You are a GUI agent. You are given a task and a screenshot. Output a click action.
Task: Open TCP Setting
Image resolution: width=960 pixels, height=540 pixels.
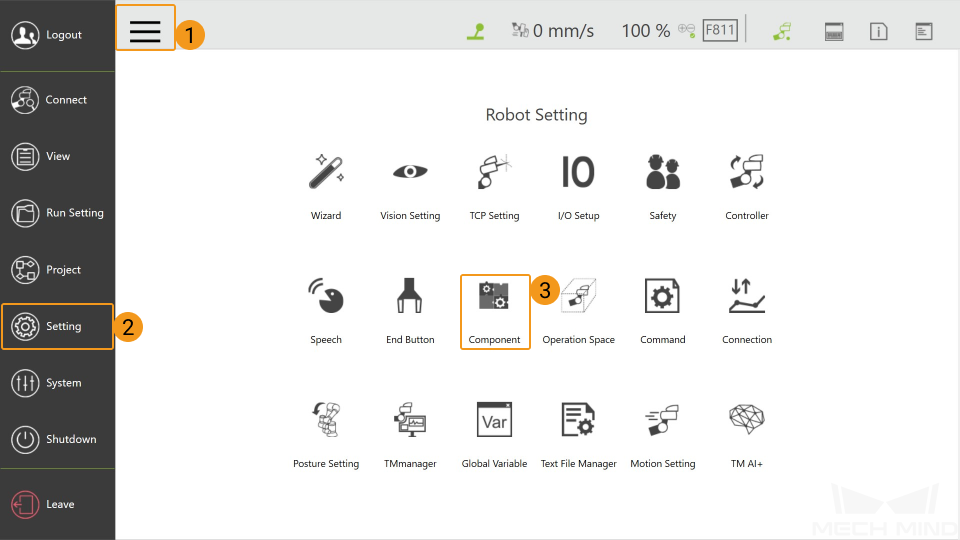[494, 187]
